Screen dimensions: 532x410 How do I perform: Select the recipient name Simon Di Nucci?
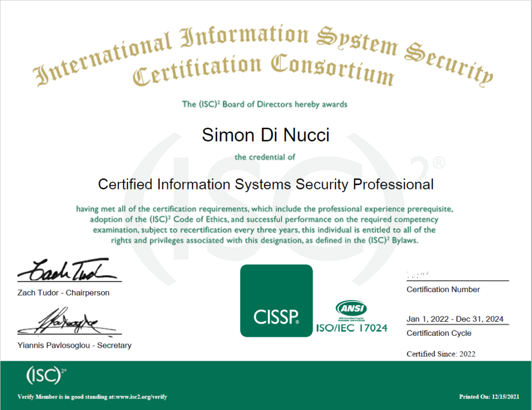265,135
